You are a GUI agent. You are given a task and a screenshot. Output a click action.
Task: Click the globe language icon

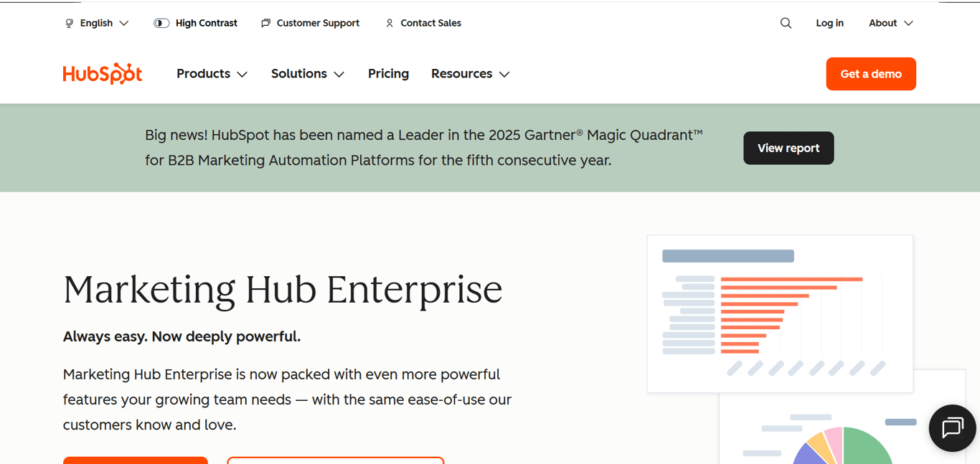pos(70,23)
